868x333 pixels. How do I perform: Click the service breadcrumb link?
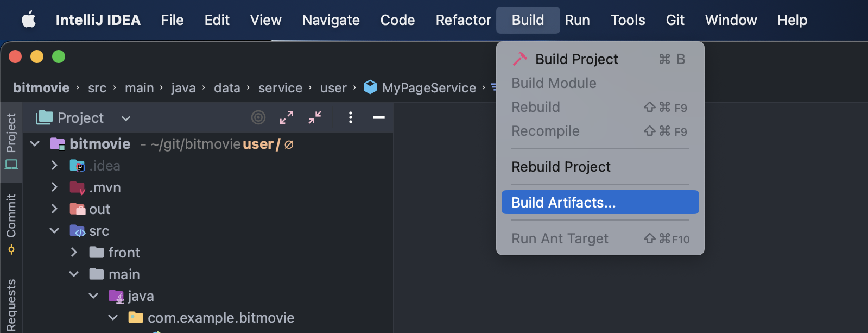coord(280,88)
